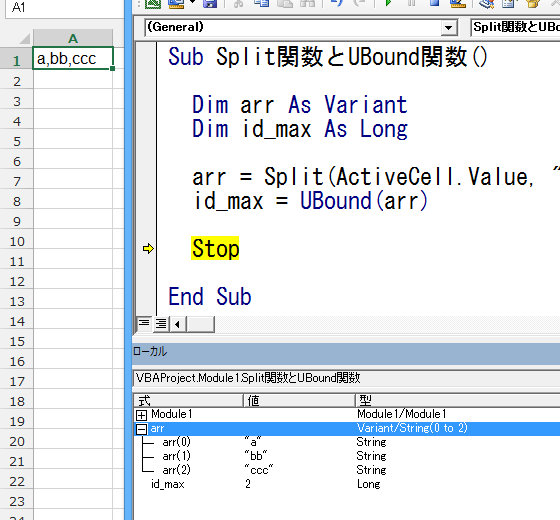Click the code pane horizontal scroll thumb
The height and width of the screenshot is (520, 560).
tap(200, 324)
